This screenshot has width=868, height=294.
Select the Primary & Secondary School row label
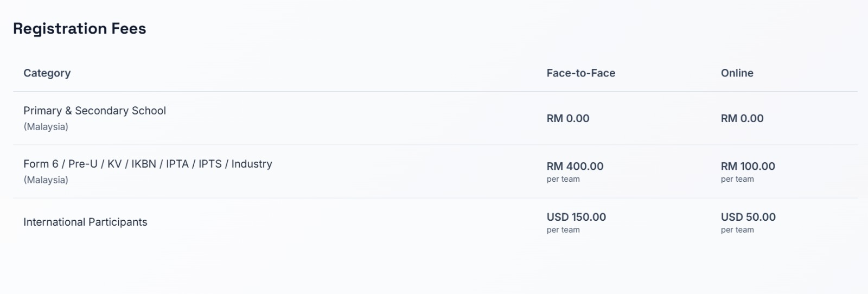tap(94, 111)
